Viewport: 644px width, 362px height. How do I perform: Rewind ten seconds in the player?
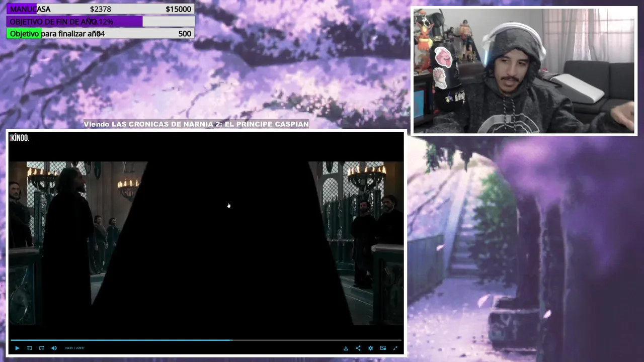tap(30, 348)
